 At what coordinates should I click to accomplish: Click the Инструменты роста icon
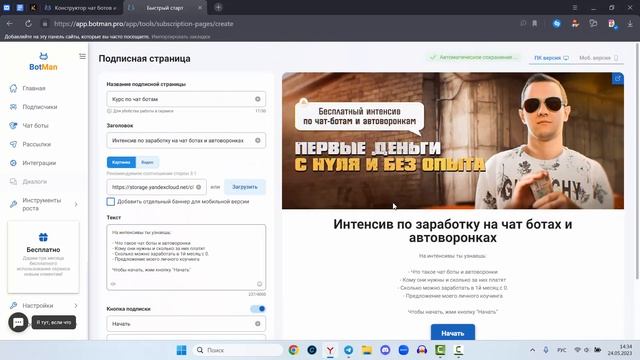point(13,204)
